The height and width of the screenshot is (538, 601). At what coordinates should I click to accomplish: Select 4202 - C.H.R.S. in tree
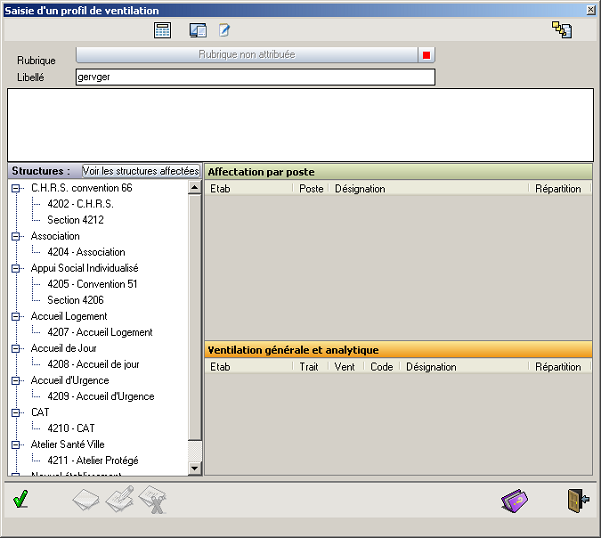click(80, 204)
